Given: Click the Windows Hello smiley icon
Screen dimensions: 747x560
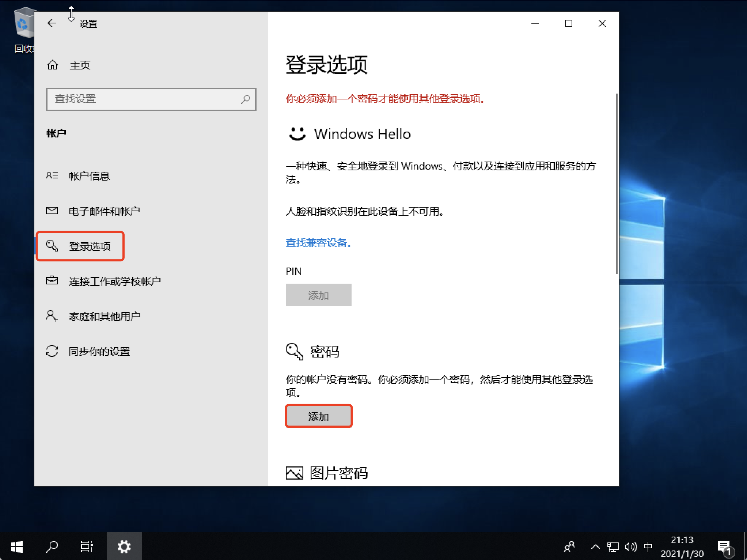Looking at the screenshot, I should (x=297, y=134).
